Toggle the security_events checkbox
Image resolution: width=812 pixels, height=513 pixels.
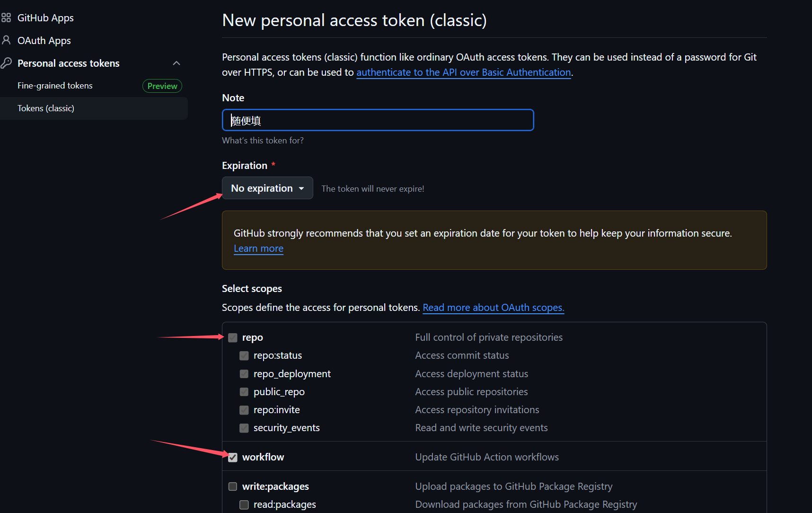(x=244, y=428)
